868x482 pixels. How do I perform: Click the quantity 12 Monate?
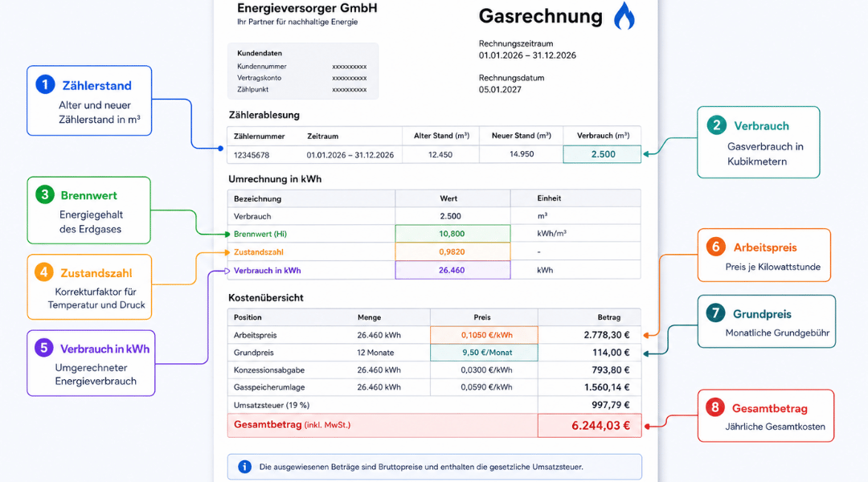click(375, 353)
